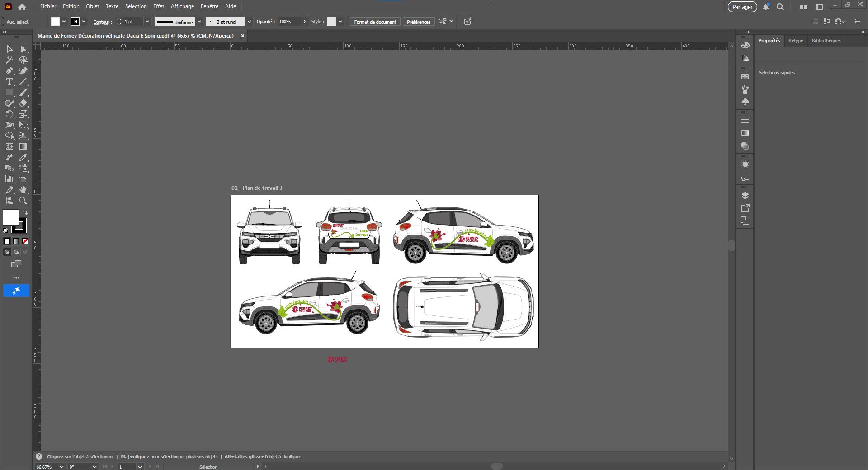The image size is (868, 470).
Task: Select the Rotate tool
Action: click(9, 113)
